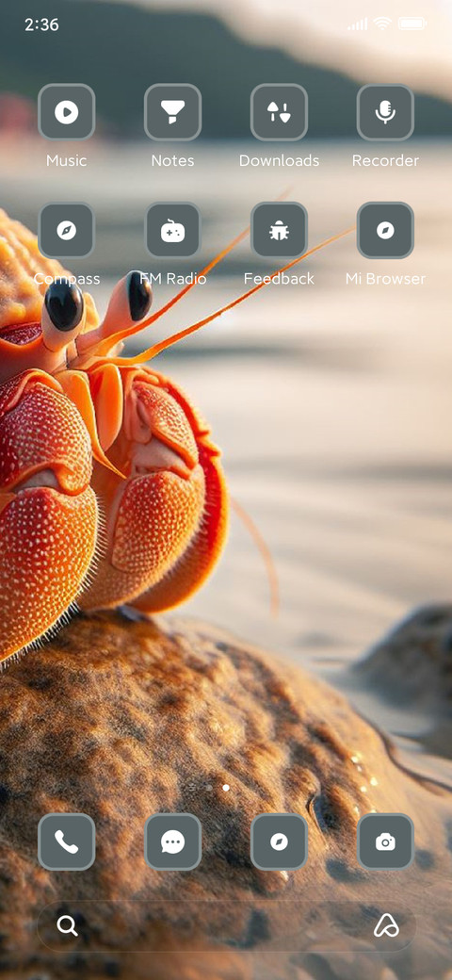Tap the 2:36 clock in status bar

(x=41, y=24)
